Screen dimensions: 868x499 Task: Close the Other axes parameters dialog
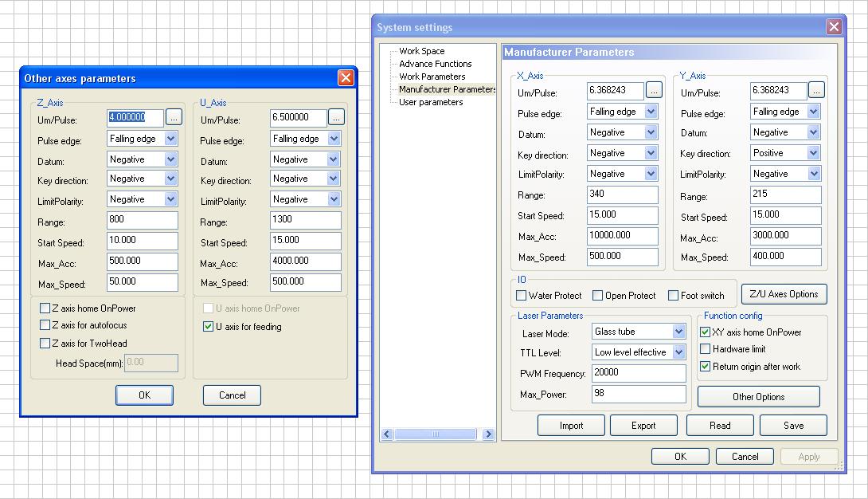346,78
